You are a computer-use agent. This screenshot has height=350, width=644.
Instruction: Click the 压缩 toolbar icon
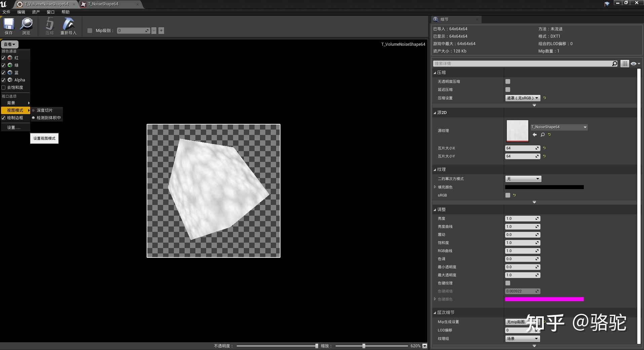(x=49, y=25)
